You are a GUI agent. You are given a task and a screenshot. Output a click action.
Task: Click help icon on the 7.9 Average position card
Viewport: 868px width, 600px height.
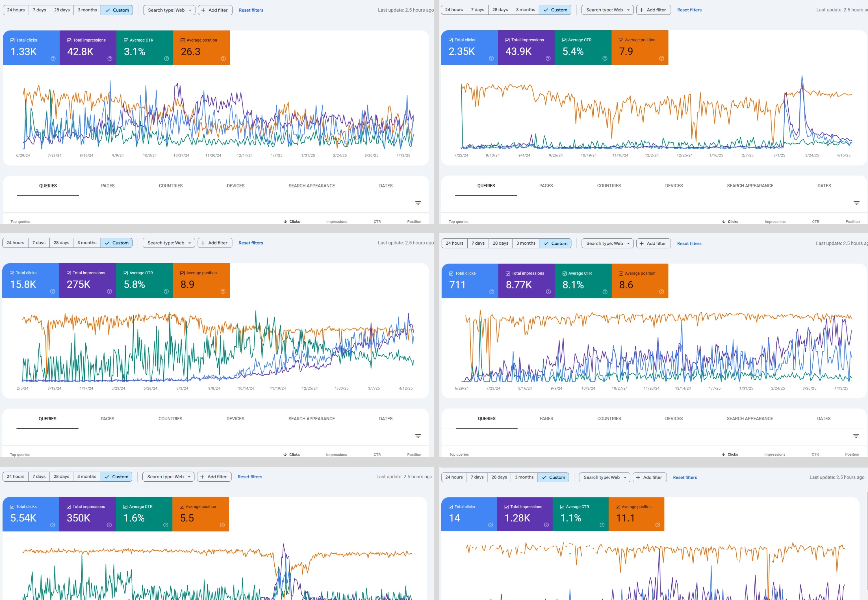click(662, 58)
